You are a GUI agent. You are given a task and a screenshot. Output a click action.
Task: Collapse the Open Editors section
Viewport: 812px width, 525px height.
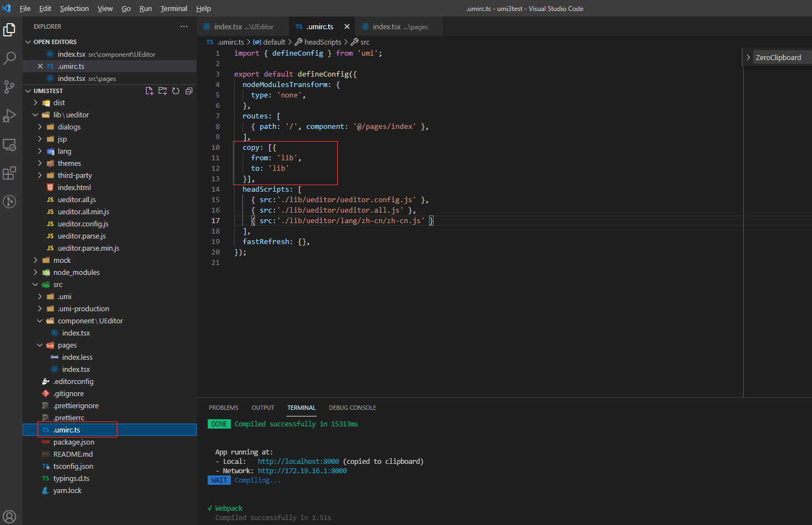click(110, 42)
